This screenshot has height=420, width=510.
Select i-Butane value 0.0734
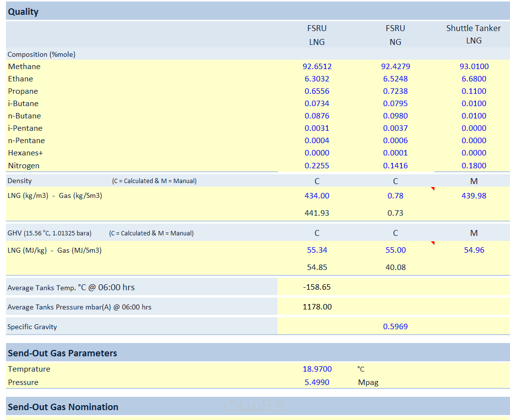317,103
